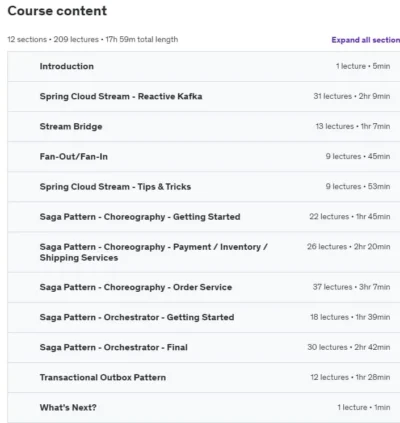This screenshot has width=400, height=423.
Task: Click the 12 sections summary text
Action: click(93, 39)
